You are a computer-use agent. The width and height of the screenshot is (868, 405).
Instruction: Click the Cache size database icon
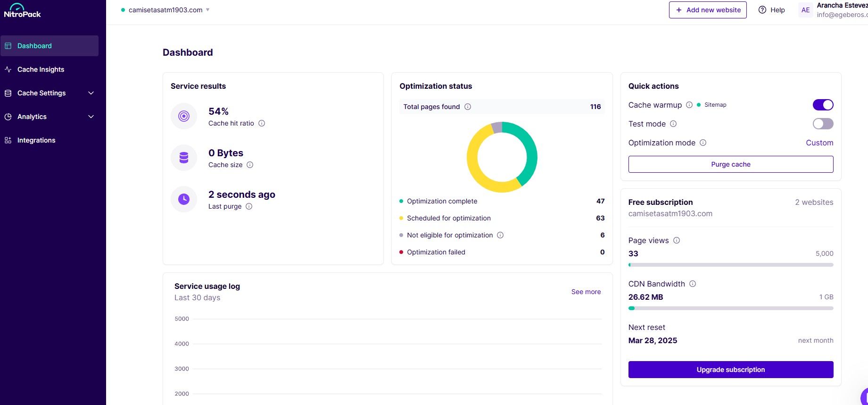[x=184, y=158]
